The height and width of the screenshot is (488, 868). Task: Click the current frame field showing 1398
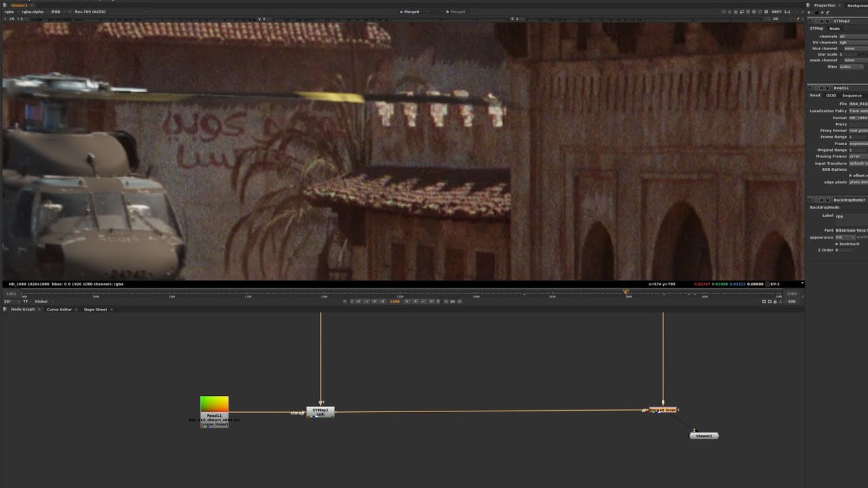coord(395,301)
